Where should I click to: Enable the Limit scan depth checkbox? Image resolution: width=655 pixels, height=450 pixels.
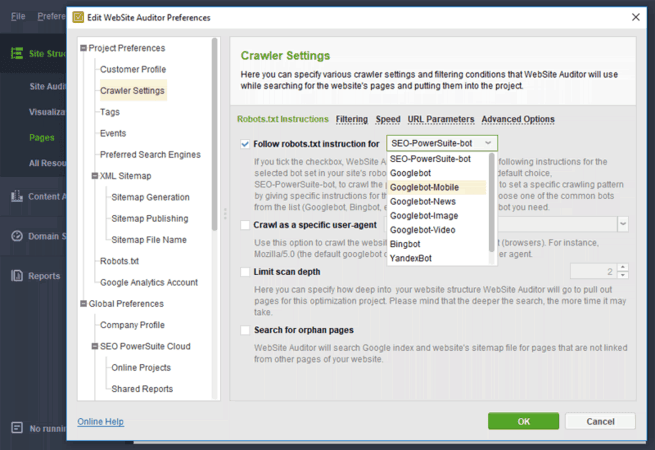click(x=246, y=272)
